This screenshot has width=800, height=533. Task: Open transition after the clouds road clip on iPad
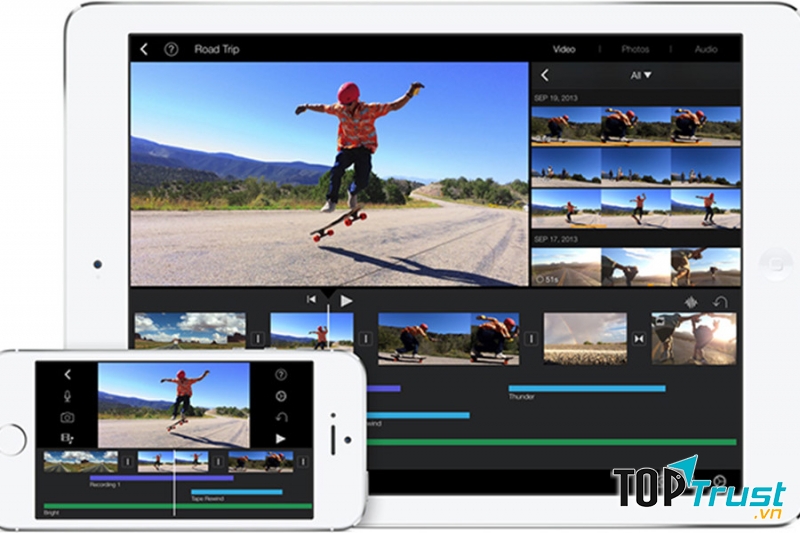(258, 339)
